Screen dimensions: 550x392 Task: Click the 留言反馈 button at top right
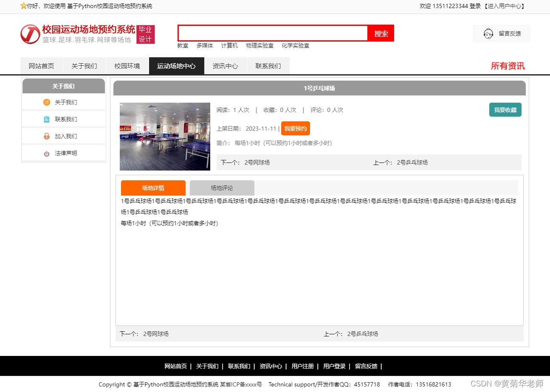tap(502, 34)
